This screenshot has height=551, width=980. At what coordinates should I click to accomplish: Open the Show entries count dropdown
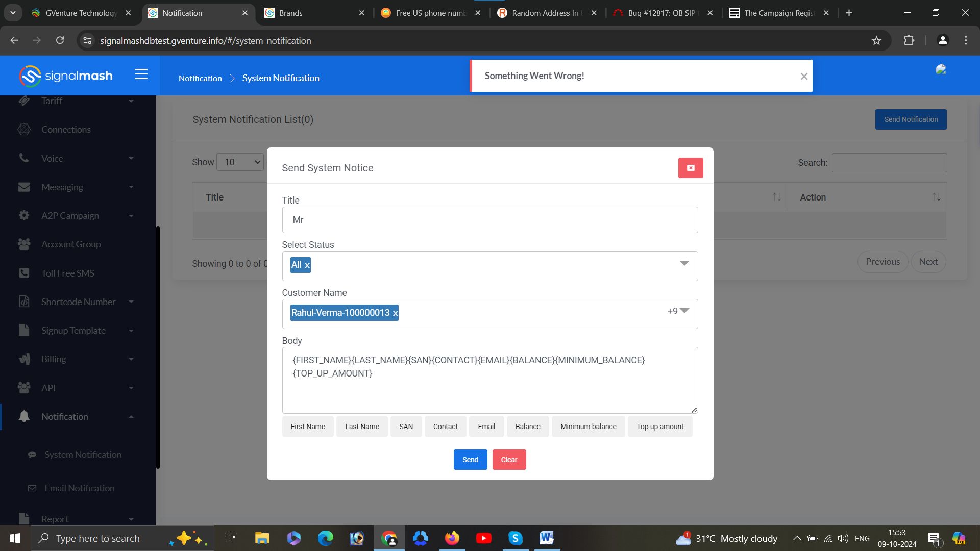tap(240, 162)
